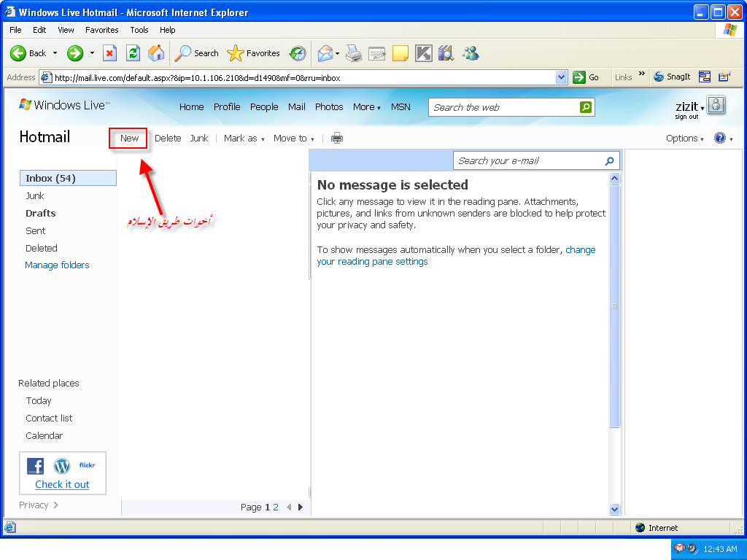Image resolution: width=747 pixels, height=560 pixels.
Task: Open the Favorites star toolbar button
Action: (253, 52)
